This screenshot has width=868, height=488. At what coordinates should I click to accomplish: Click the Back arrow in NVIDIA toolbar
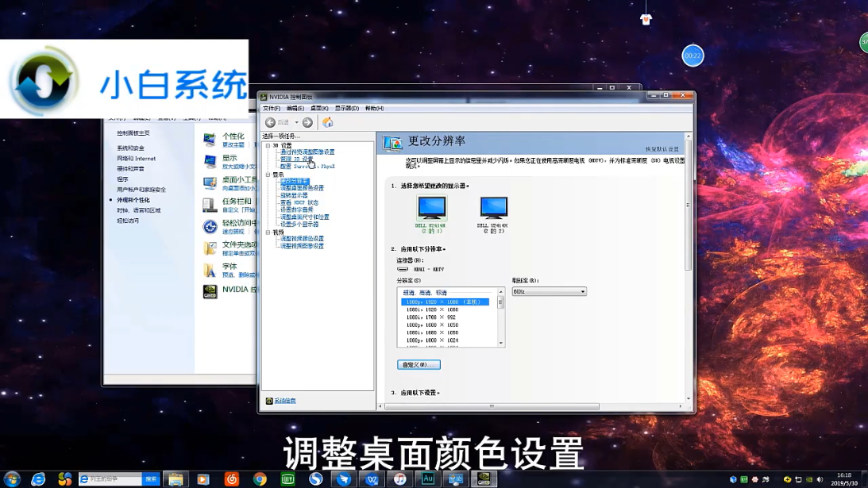(270, 122)
